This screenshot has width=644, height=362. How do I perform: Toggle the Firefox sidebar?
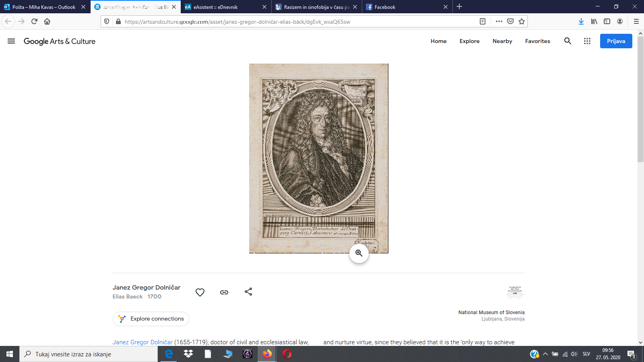tap(607, 21)
